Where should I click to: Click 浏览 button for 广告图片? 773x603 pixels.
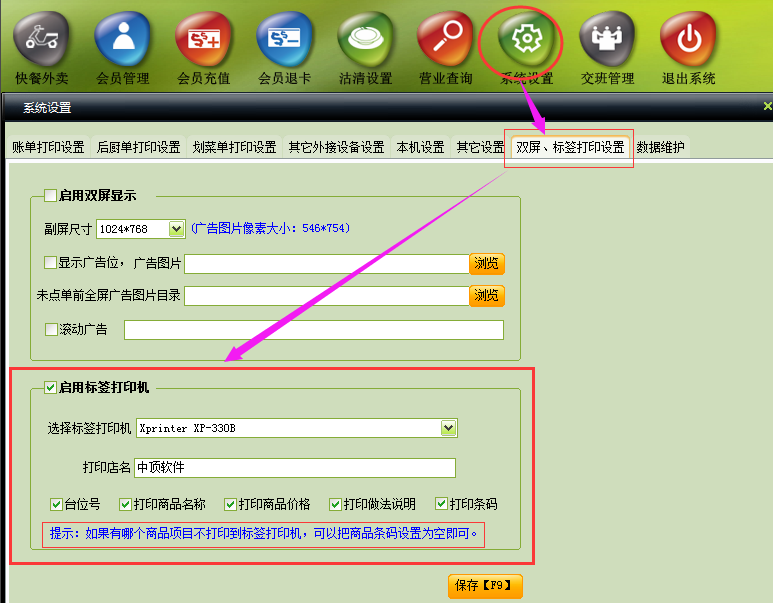click(x=487, y=264)
